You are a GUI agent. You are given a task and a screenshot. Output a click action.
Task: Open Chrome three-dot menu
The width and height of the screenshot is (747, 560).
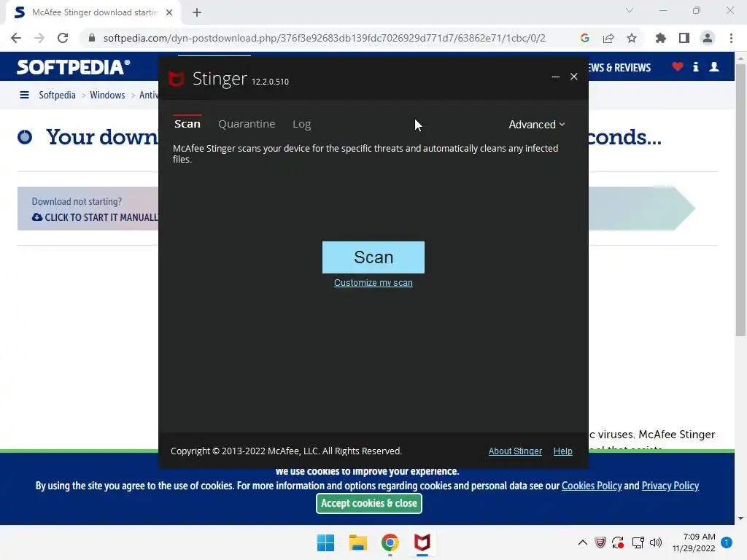pos(731,38)
